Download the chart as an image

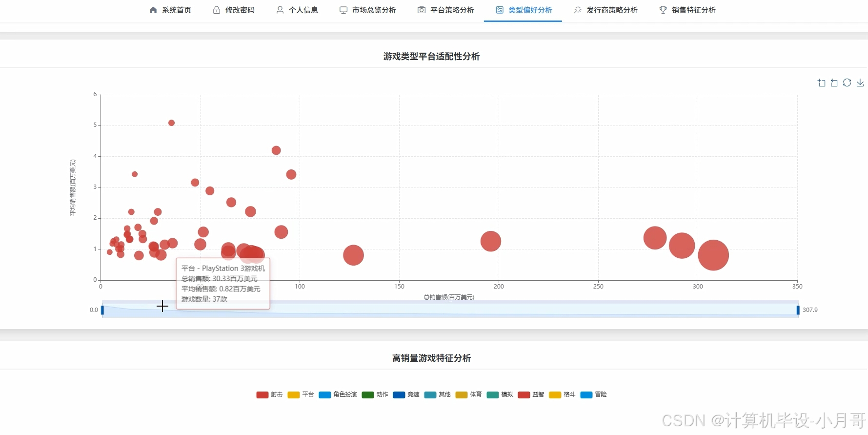(860, 83)
